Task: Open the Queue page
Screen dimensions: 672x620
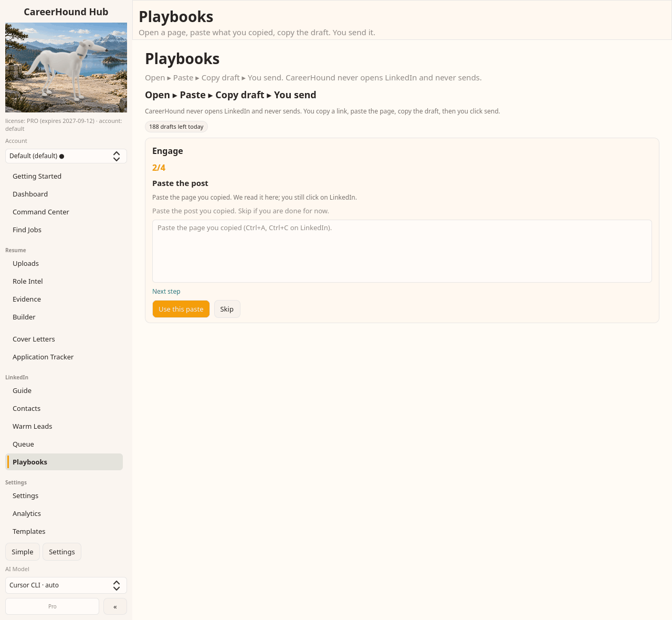Action: 64,444
